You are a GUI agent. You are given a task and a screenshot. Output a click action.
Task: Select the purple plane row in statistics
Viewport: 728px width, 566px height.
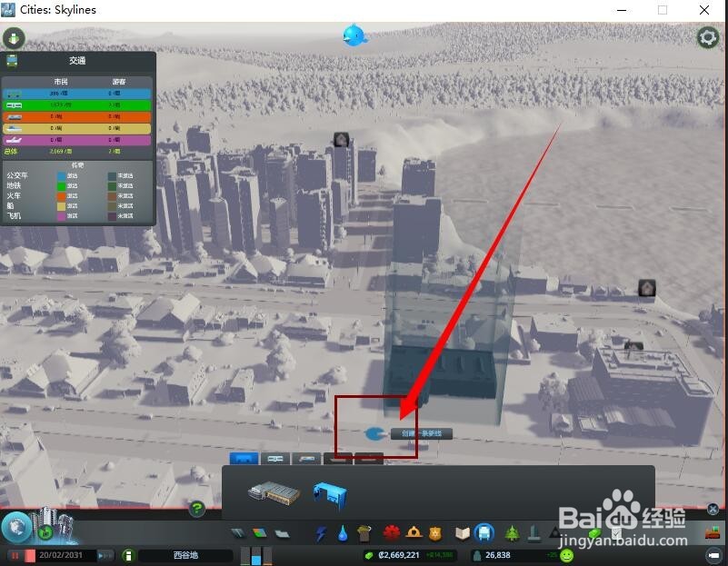tap(77, 140)
